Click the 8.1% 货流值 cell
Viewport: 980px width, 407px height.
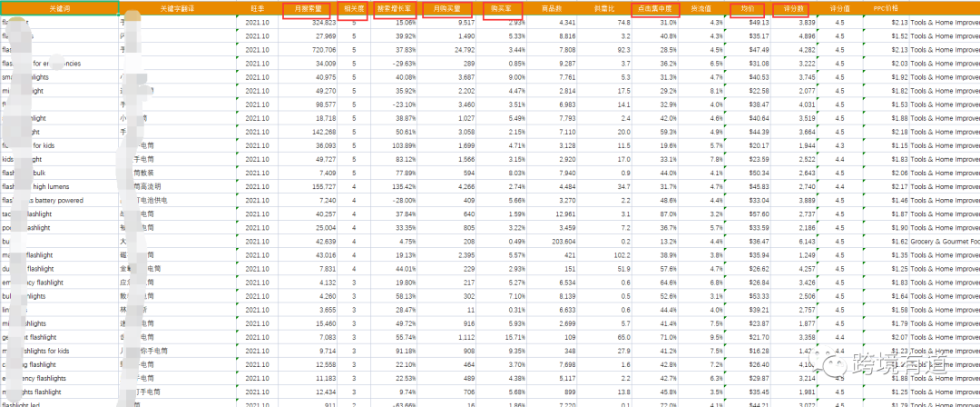[701, 92]
